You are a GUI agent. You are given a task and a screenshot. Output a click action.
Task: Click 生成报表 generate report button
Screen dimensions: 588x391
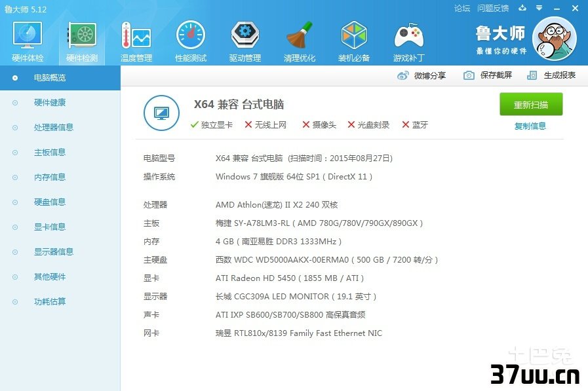click(551, 75)
